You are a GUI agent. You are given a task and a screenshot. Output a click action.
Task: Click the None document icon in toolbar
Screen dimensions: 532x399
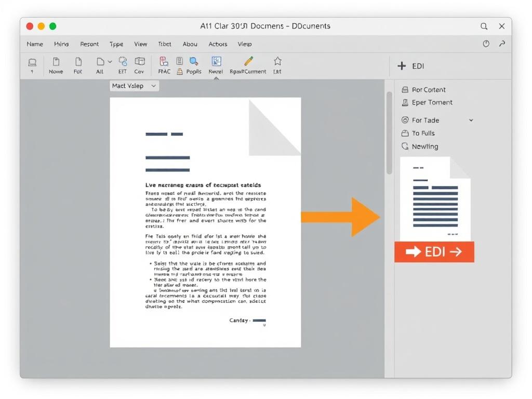(56, 62)
